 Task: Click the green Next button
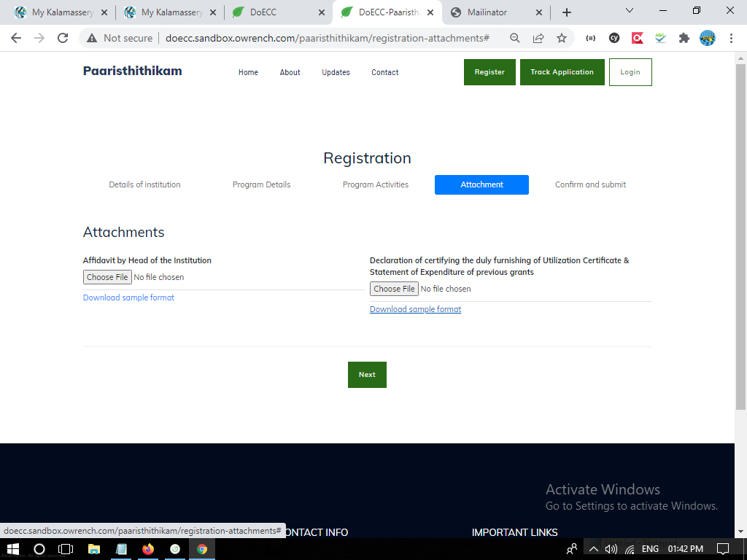pos(367,375)
